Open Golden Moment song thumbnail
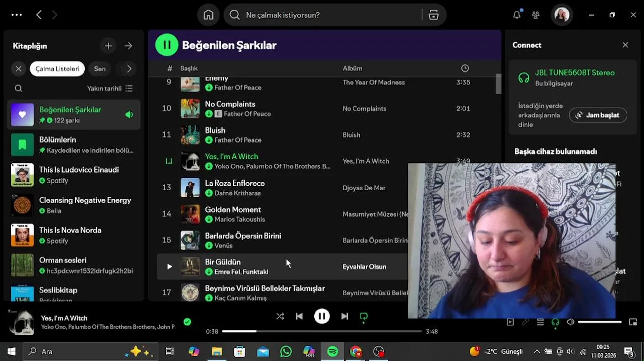Viewport: 644px width, 361px height. [190, 214]
